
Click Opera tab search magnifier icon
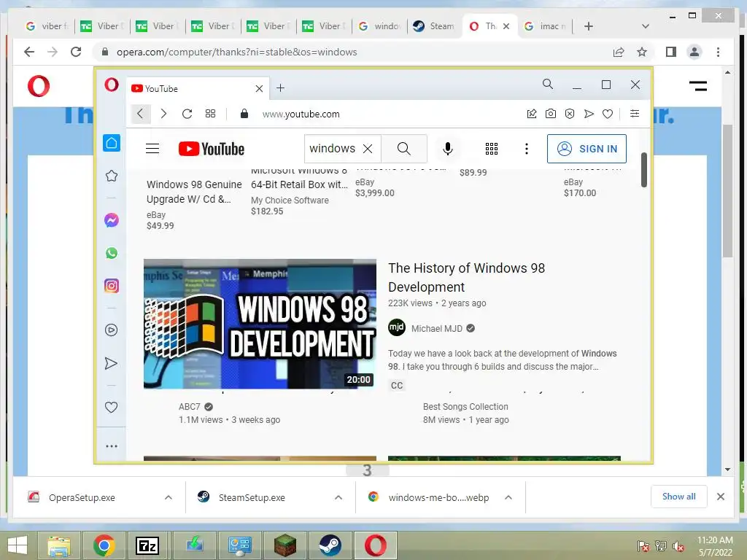point(548,85)
